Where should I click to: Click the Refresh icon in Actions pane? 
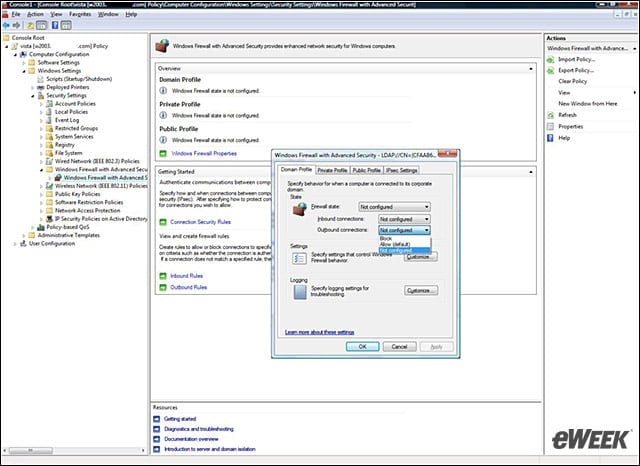pos(551,115)
